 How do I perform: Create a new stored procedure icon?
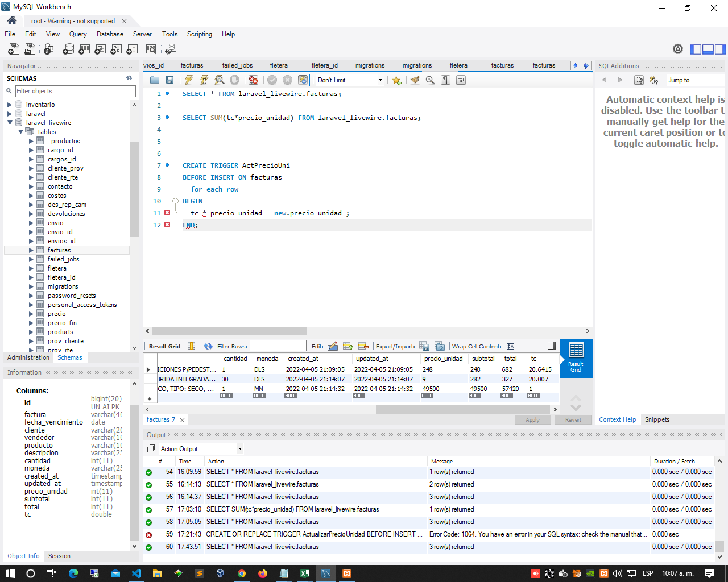point(116,49)
